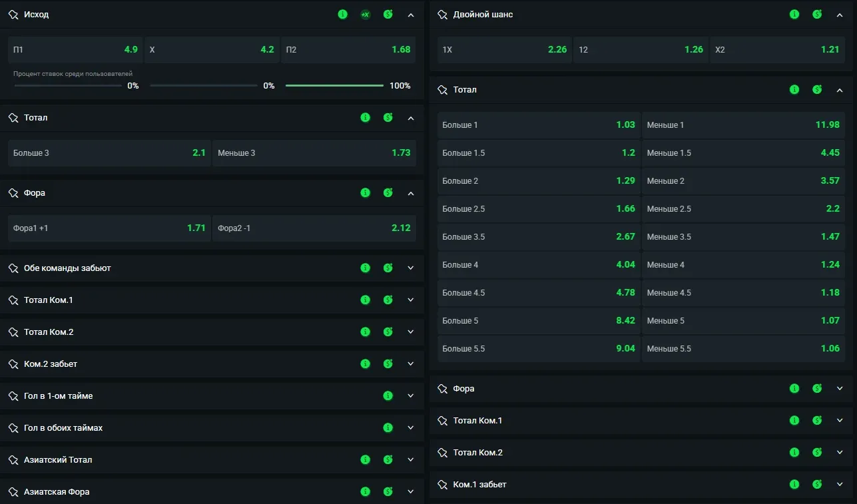The width and height of the screenshot is (857, 504).
Task: Click the +X icon in the Исход header
Action: click(x=365, y=15)
